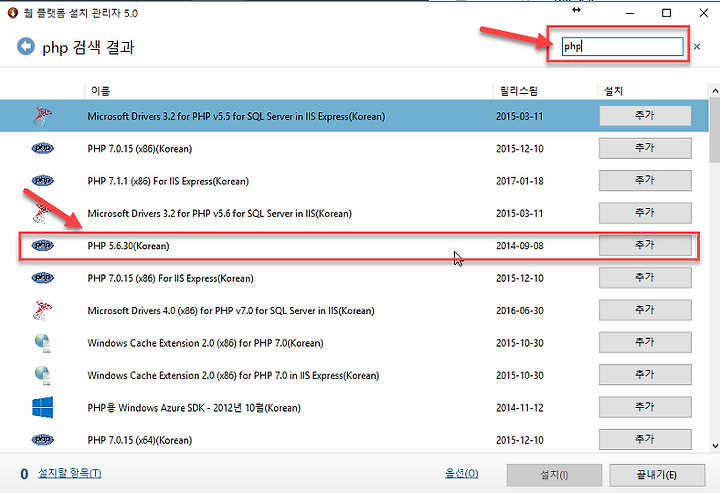Click the SQL driver icon for PHP v5.5 row
Screen dimensions: 720x493
(42, 116)
